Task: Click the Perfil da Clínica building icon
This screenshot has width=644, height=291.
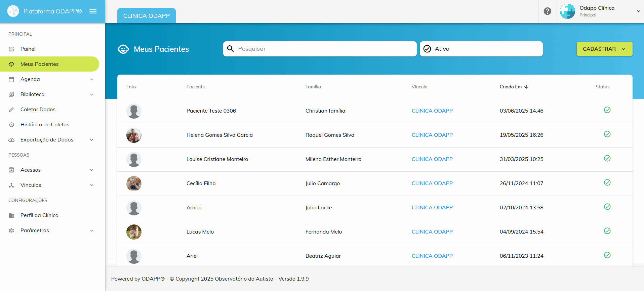Action: pyautogui.click(x=11, y=215)
